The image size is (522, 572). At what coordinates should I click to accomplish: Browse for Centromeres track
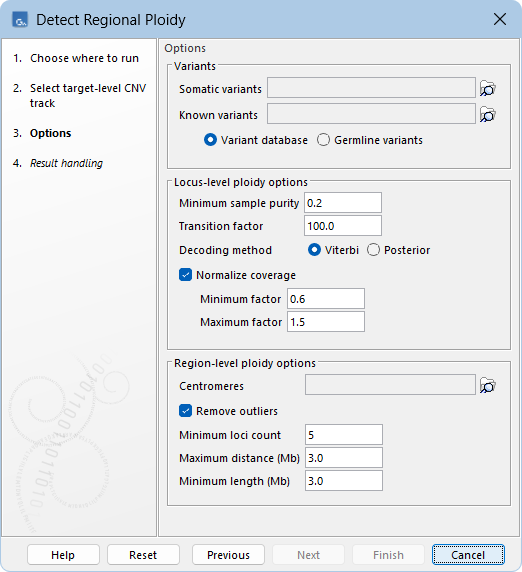pyautogui.click(x=488, y=386)
